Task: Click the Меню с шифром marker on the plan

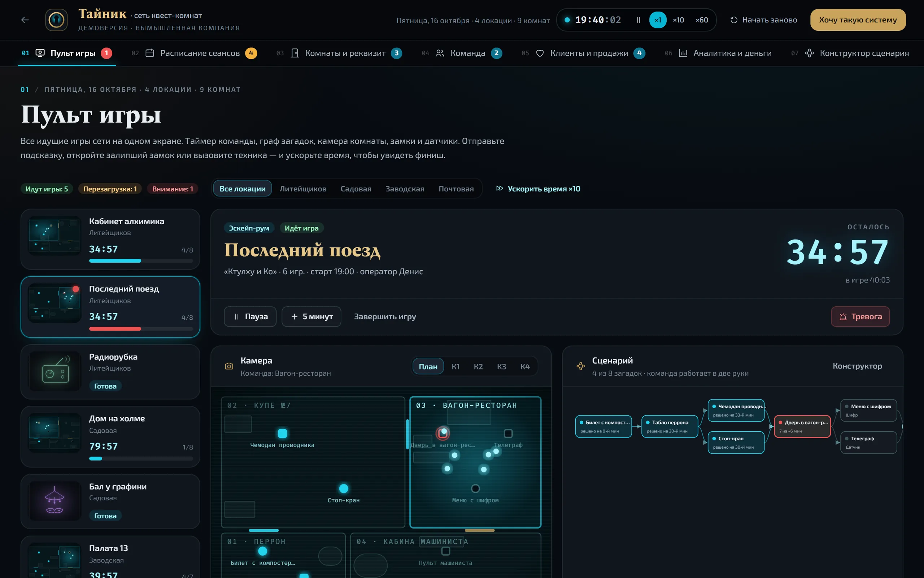Action: point(475,488)
